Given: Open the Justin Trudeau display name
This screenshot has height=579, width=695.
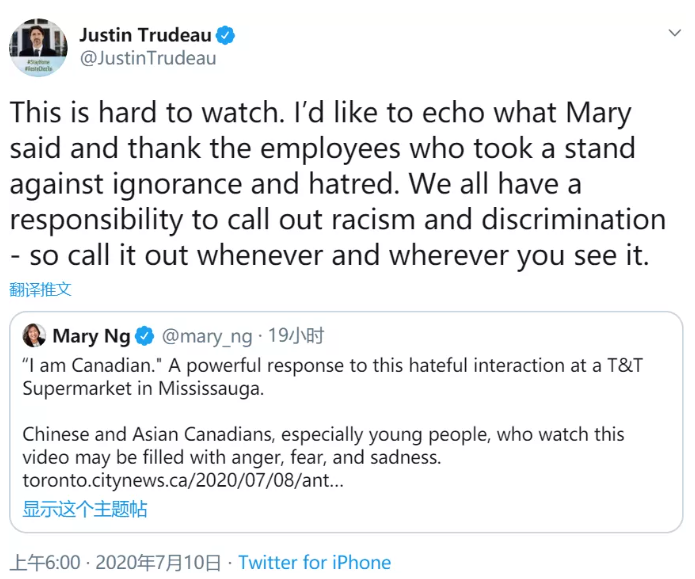Looking at the screenshot, I should 145,35.
